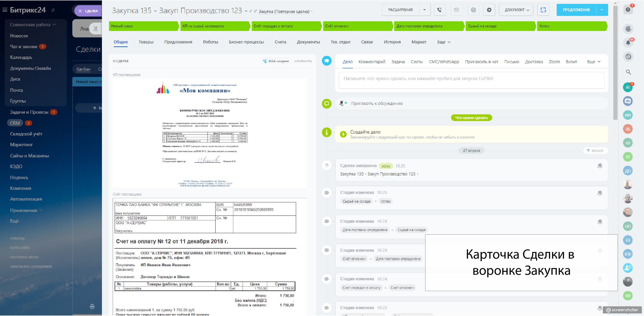Viewport: 644px width, 316px height.
Task: Toggle the hamburger menu beside Битрикс24
Action: pyautogui.click(x=5, y=10)
